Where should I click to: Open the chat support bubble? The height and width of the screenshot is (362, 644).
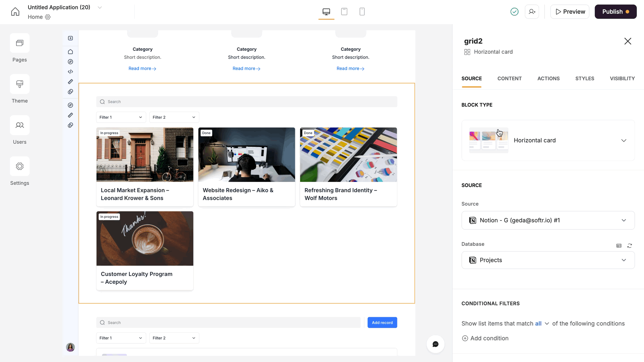point(435,344)
